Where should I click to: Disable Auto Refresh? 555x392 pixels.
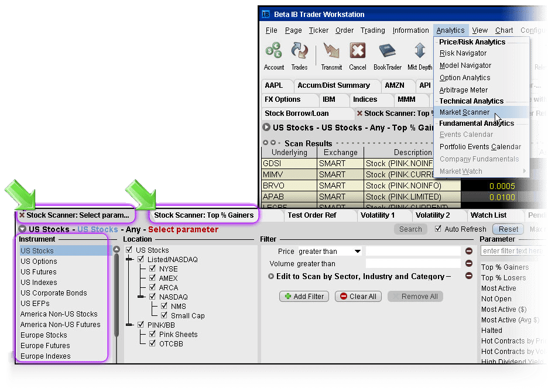point(438,229)
